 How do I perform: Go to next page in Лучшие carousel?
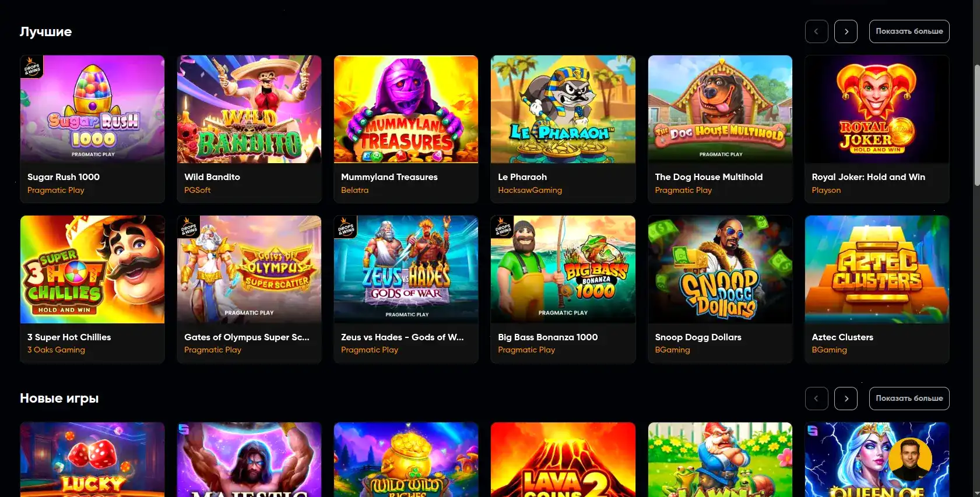click(x=845, y=31)
